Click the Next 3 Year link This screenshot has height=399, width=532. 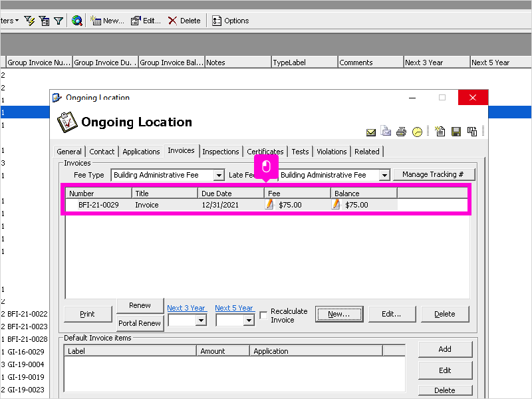[x=186, y=308]
